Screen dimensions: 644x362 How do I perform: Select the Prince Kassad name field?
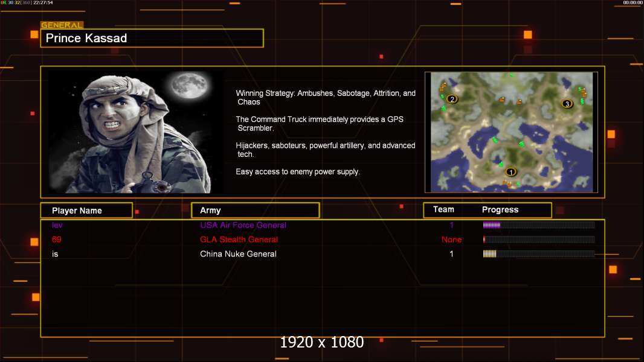pyautogui.click(x=152, y=38)
